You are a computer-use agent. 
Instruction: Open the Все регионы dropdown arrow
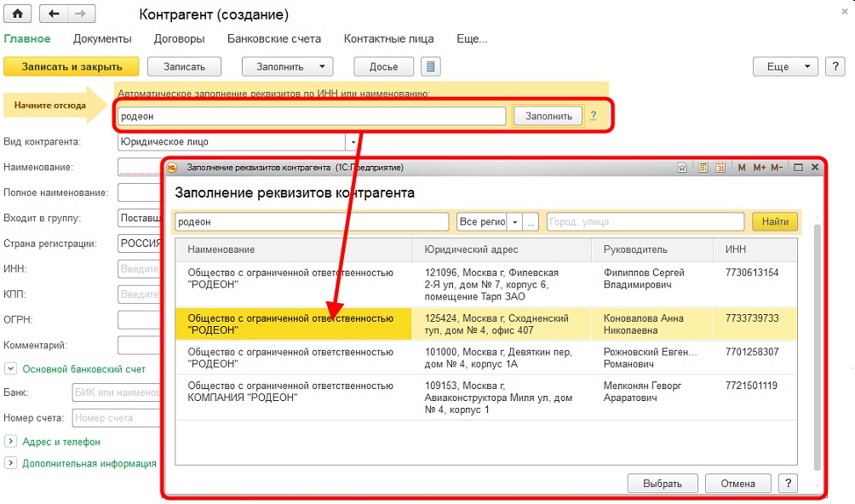(514, 221)
